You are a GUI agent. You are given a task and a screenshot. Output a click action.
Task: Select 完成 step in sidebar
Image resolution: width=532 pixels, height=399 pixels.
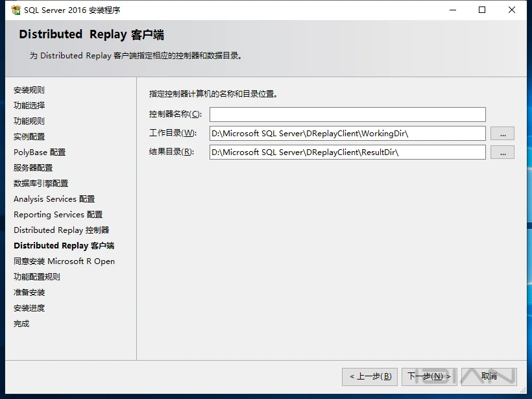click(21, 324)
